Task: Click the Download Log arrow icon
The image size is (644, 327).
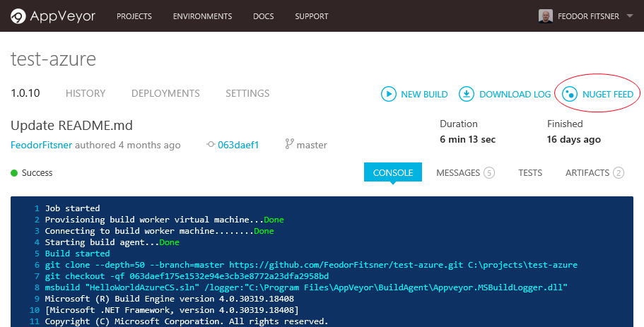Action: 466,94
